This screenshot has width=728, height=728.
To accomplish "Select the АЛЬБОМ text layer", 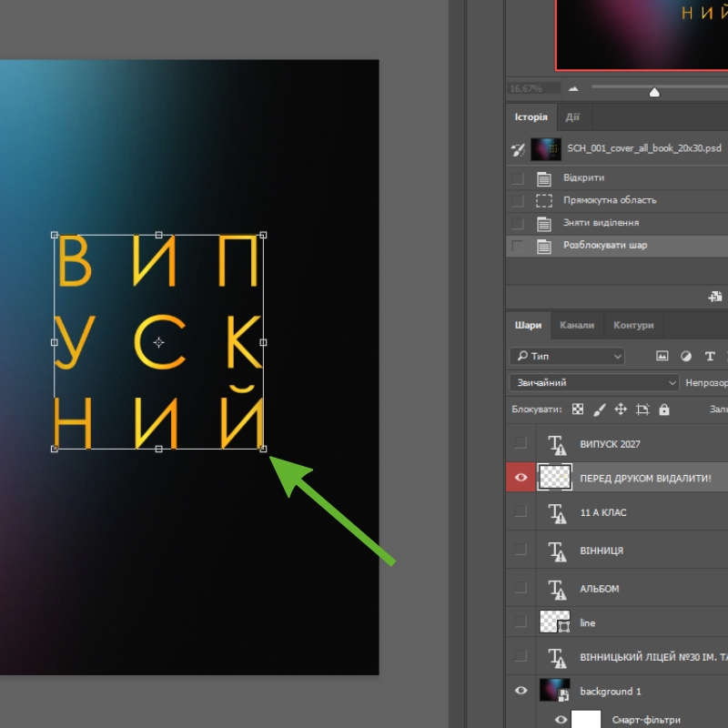I will (600, 589).
